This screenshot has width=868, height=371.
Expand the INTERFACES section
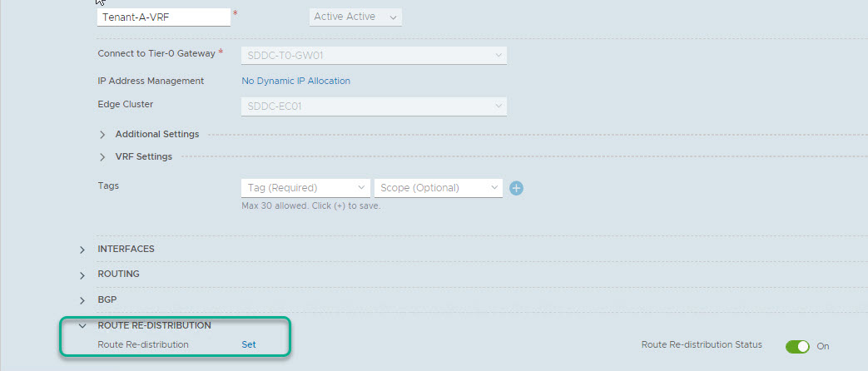pos(82,250)
